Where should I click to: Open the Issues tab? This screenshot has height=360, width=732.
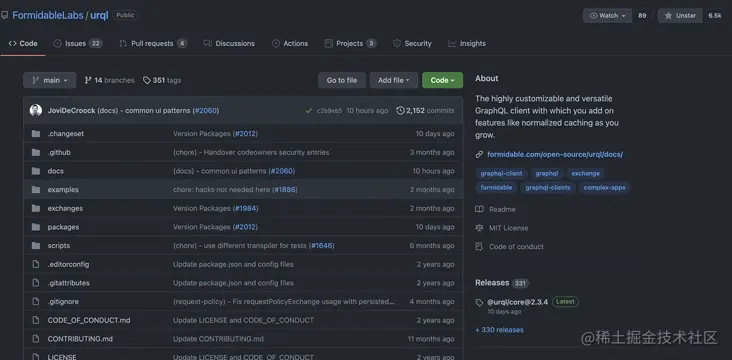77,43
